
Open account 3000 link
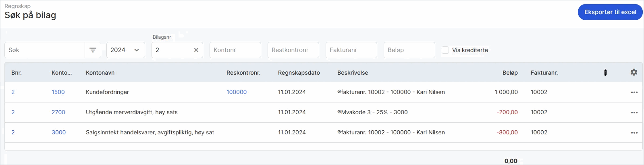click(x=58, y=132)
